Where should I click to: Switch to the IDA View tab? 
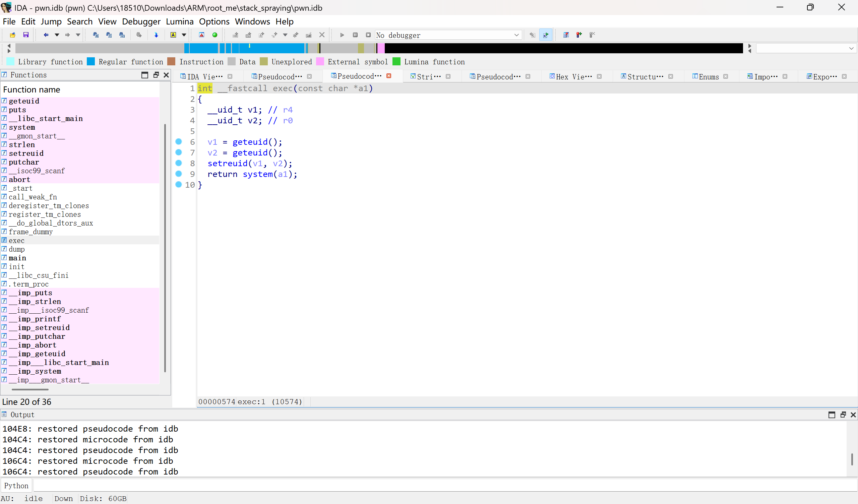point(205,77)
